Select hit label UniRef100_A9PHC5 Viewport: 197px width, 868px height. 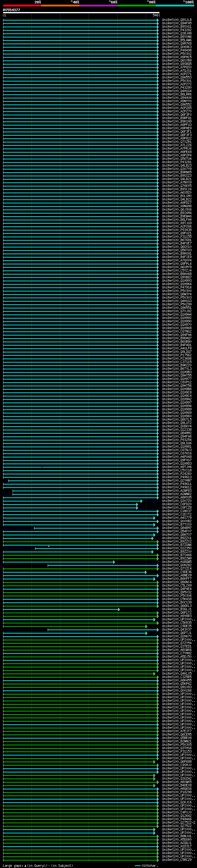(177, 57)
